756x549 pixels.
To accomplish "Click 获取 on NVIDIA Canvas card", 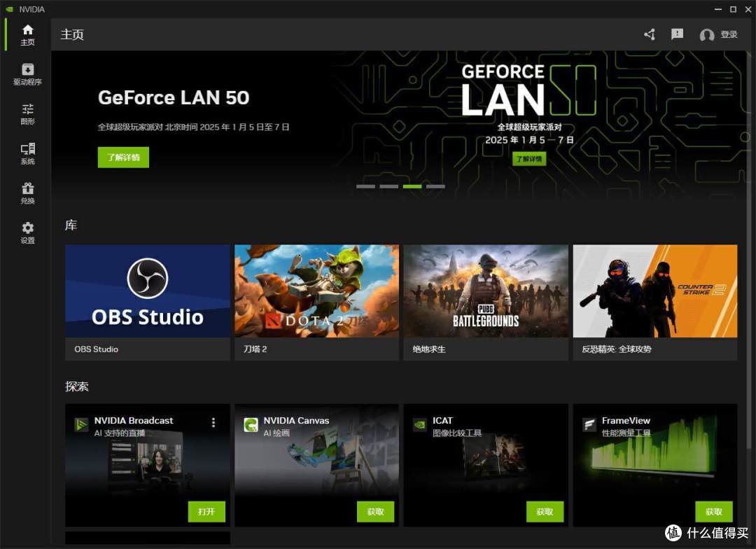I will pos(376,511).
